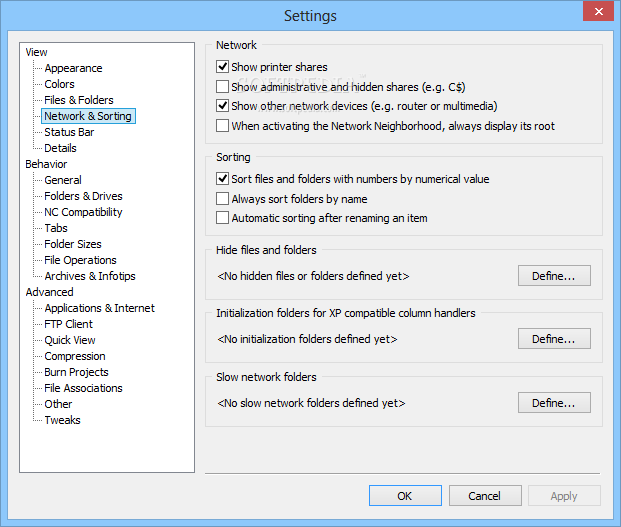621x527 pixels.
Task: Open File Operations settings
Action: 80,260
